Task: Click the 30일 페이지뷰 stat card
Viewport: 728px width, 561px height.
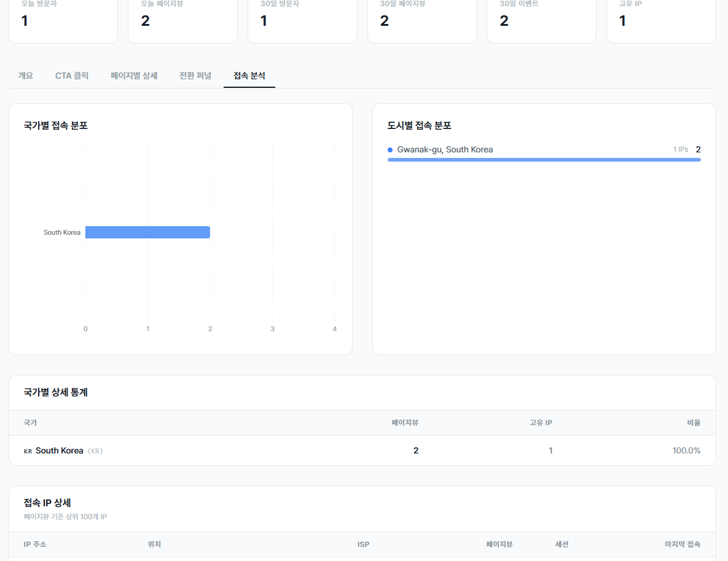Action: pos(421,22)
